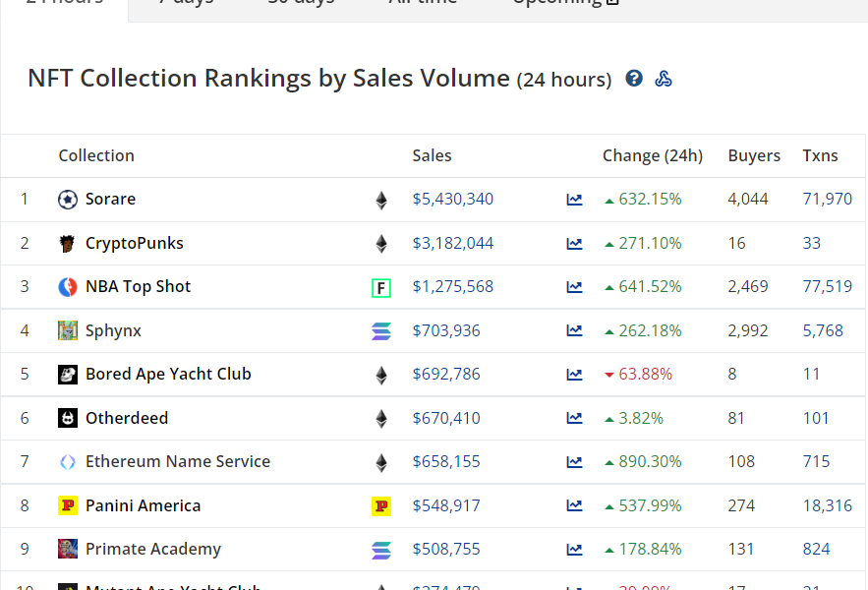
Task: Click the 890.30% change value
Action: (x=650, y=461)
